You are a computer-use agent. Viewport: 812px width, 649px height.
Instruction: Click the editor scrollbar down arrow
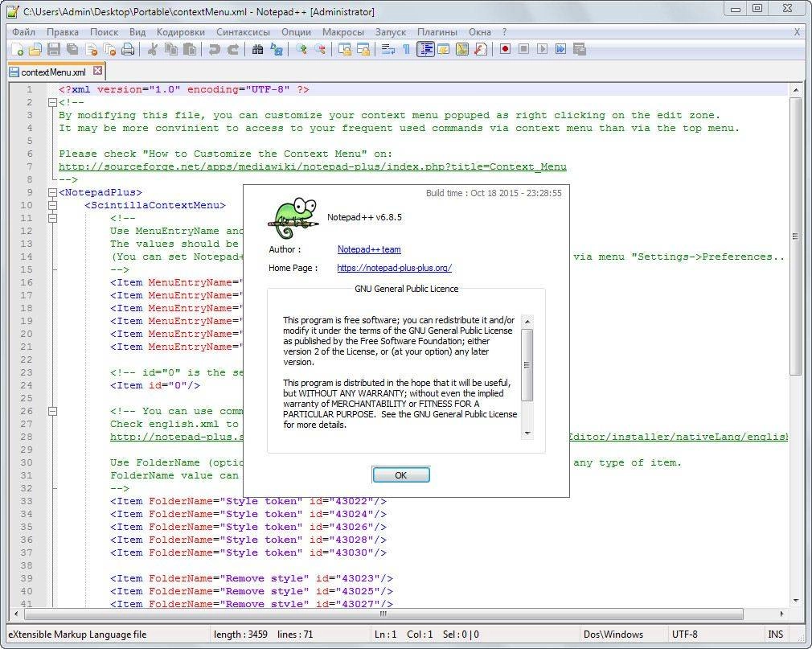[x=795, y=601]
